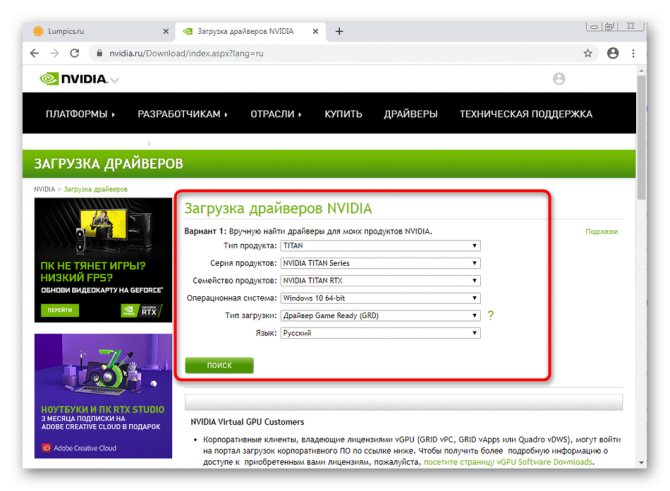The height and width of the screenshot is (491, 670).
Task: Expand the Семейство продуктов dropdown
Action: 380,281
